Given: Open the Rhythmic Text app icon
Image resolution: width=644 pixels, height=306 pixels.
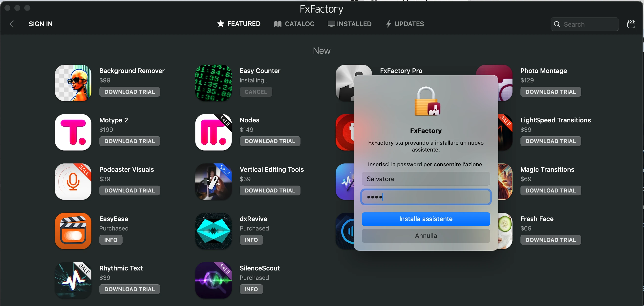Looking at the screenshot, I should (x=73, y=280).
